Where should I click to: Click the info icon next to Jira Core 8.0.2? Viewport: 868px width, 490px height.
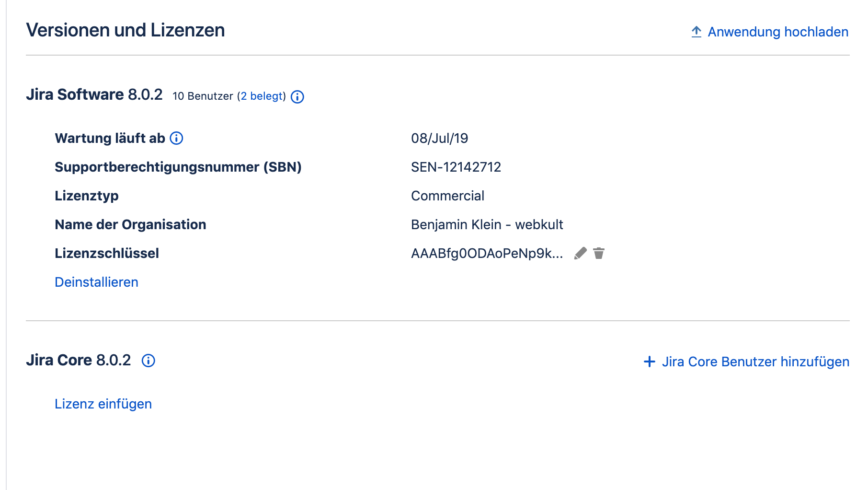point(149,361)
